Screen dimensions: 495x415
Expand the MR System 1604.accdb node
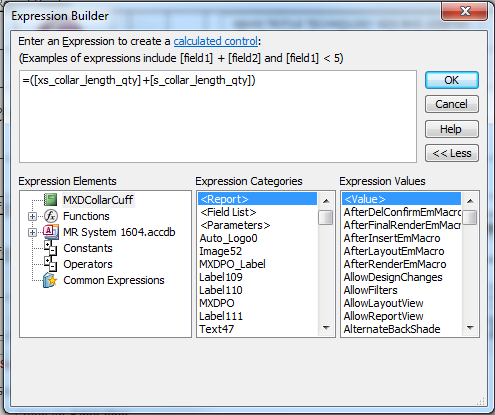[x=32, y=232]
